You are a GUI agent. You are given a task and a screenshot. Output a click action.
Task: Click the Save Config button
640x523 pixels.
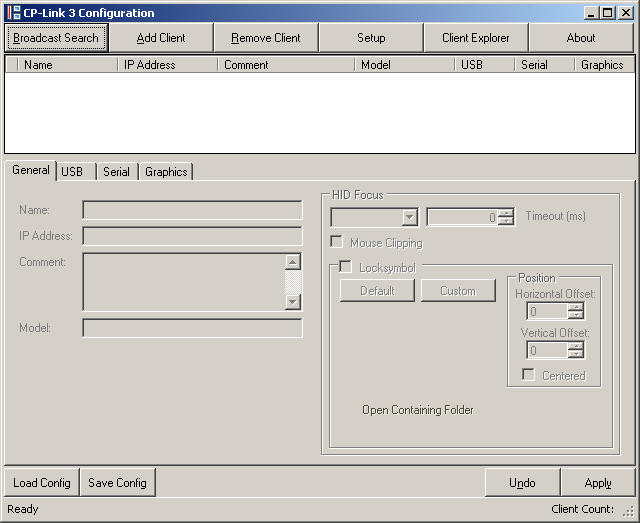(118, 483)
